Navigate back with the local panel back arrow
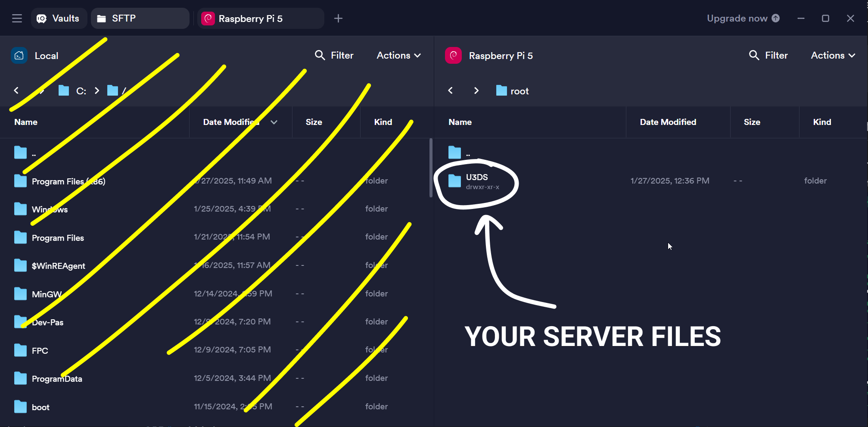 pos(16,90)
